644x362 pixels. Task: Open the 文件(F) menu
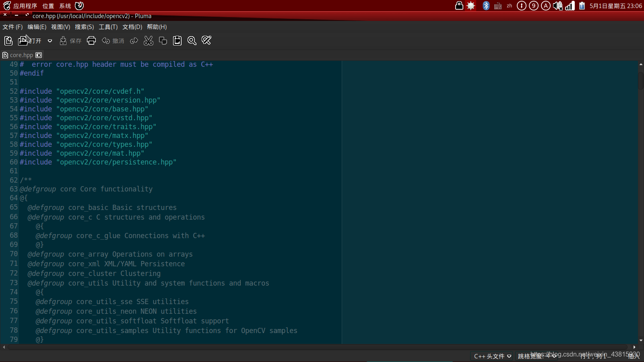pyautogui.click(x=12, y=27)
